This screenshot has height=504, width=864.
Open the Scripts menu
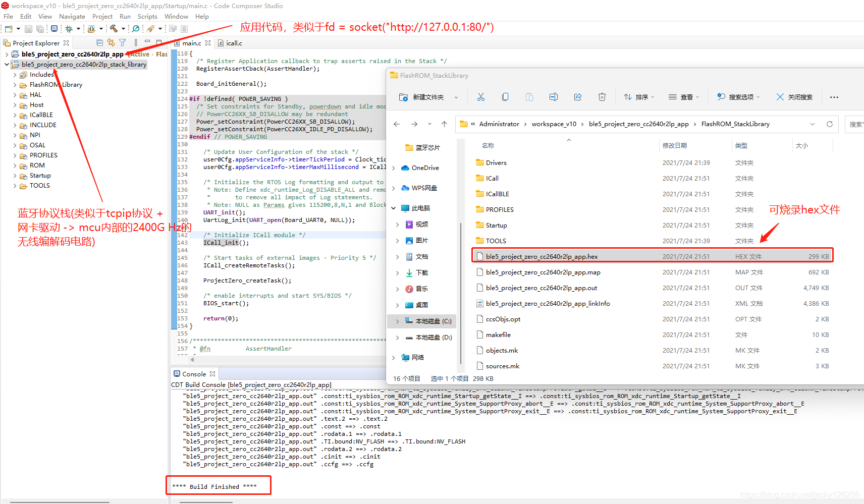coord(147,17)
